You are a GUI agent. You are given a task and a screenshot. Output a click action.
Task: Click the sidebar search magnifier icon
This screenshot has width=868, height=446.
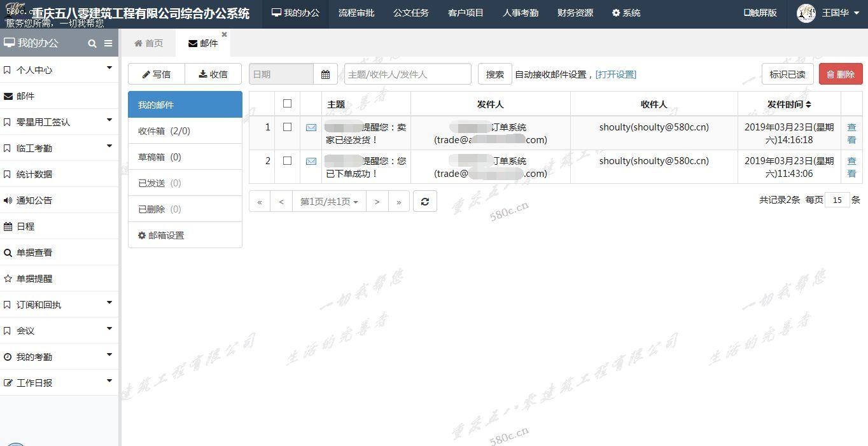tap(92, 43)
